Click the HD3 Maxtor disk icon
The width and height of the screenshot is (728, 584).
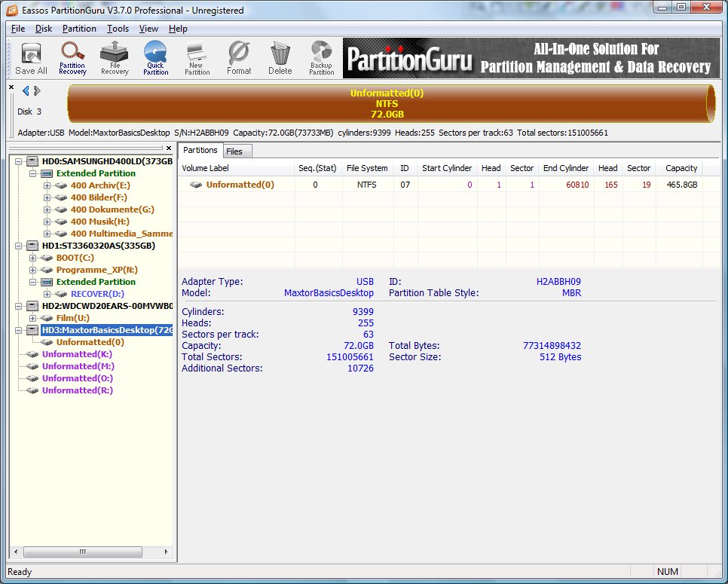pos(32,330)
